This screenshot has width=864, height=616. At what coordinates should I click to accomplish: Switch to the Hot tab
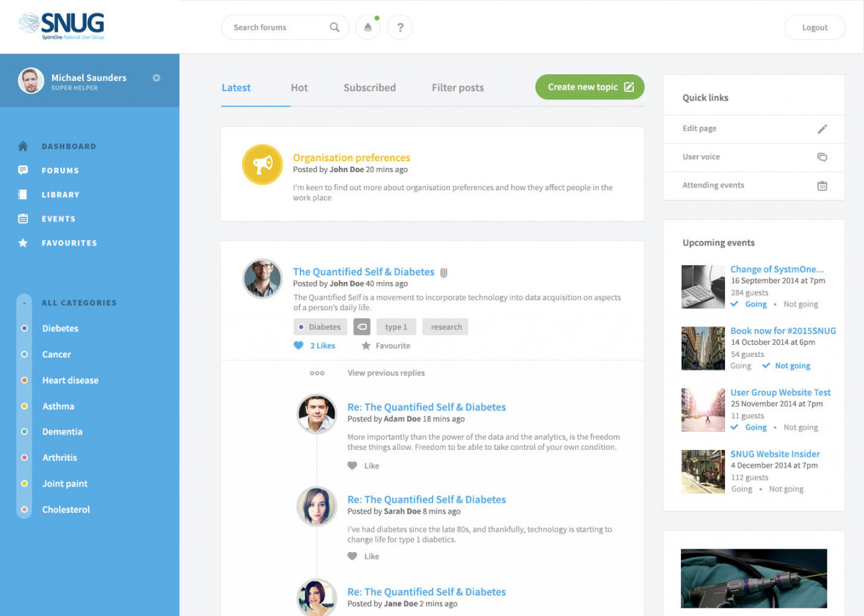[x=299, y=88]
